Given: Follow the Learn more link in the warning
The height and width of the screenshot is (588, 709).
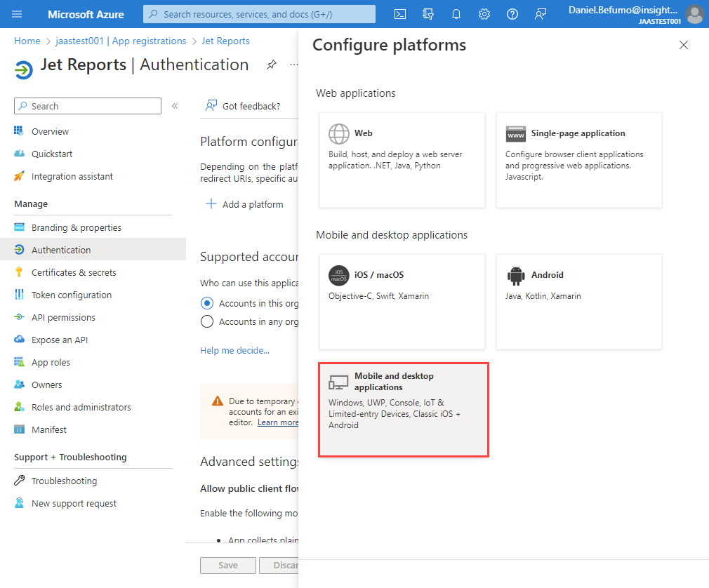Looking at the screenshot, I should [277, 422].
